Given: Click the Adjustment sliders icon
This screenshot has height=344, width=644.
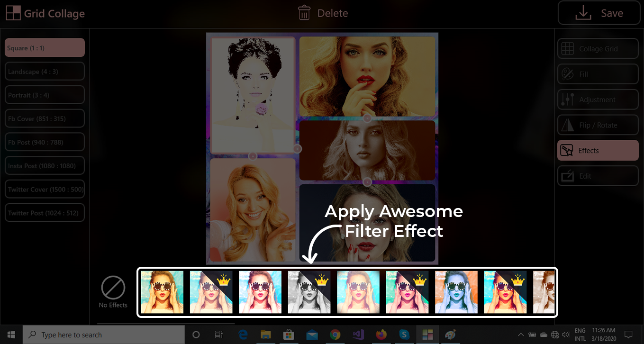Looking at the screenshot, I should [x=567, y=100].
